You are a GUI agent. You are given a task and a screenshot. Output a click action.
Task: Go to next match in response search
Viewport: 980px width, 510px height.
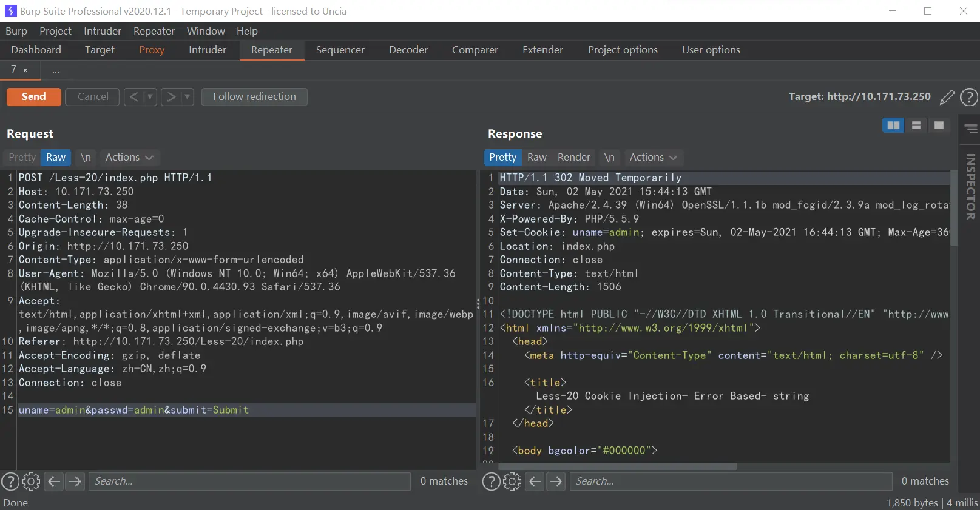556,481
